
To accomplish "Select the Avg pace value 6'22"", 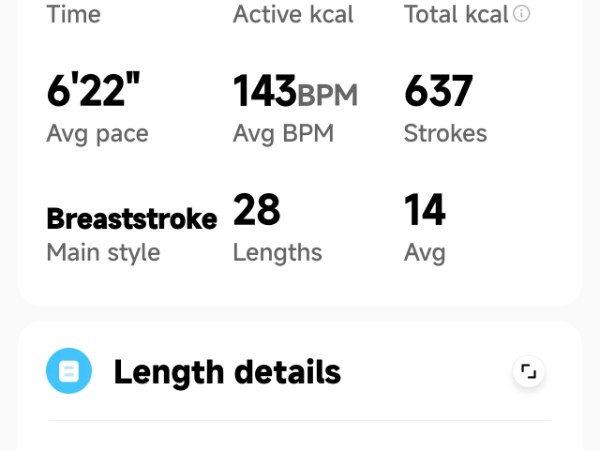I will point(94,92).
